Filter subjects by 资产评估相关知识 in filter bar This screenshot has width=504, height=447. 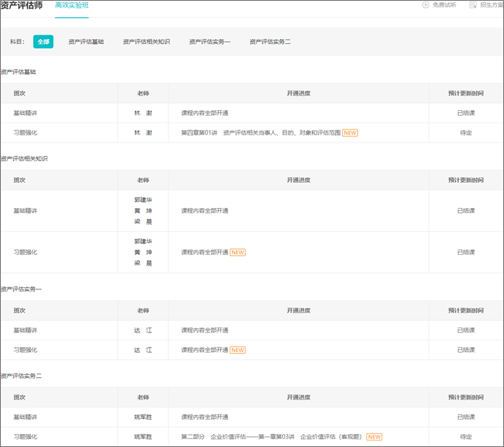(x=146, y=42)
